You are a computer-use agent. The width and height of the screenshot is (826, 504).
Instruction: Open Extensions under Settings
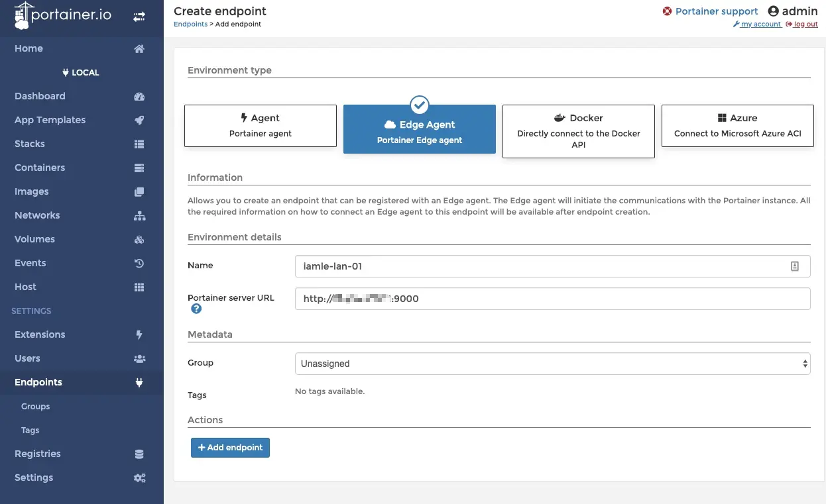coord(82,334)
